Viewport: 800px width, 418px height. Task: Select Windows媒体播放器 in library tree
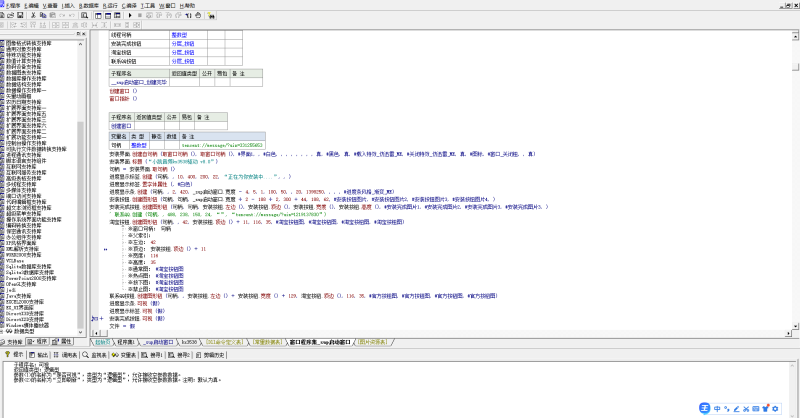[28, 325]
